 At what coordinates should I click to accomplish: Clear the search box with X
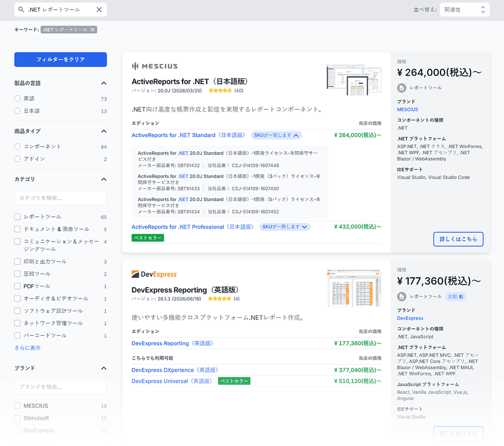click(x=99, y=10)
